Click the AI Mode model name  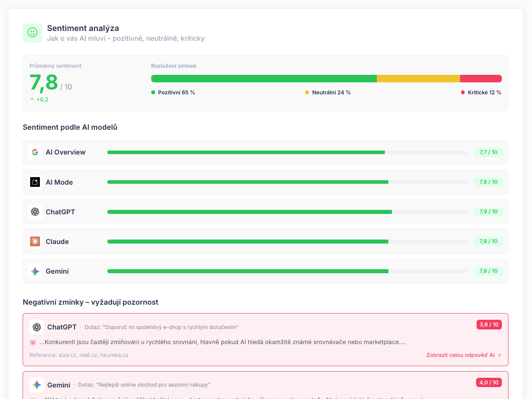coord(59,182)
